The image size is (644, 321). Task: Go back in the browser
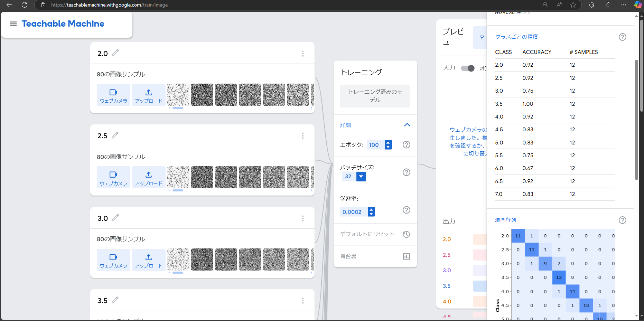9,5
